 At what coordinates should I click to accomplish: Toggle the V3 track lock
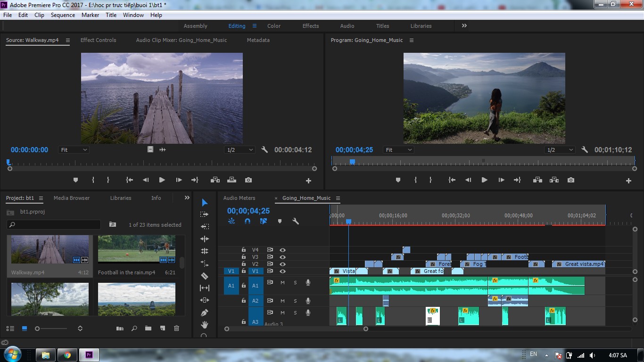[244, 257]
